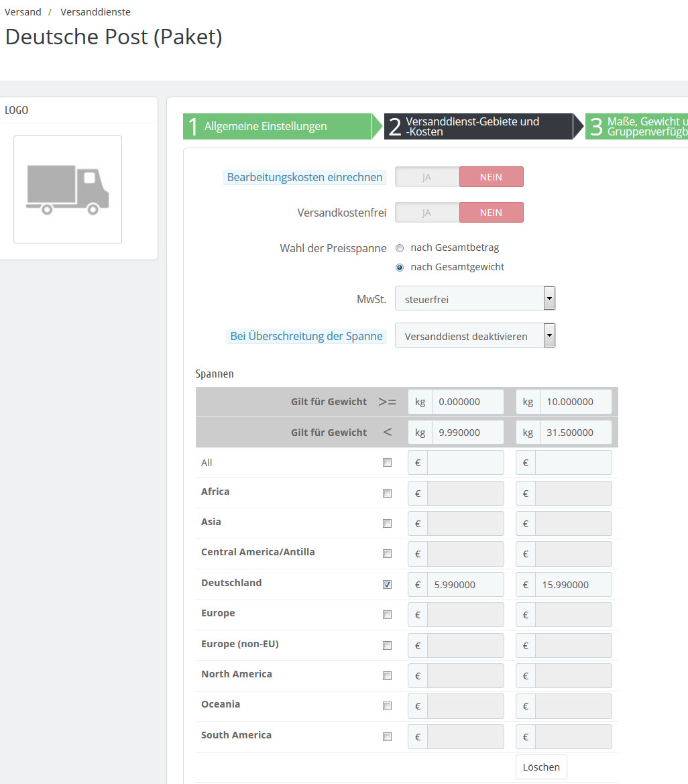Click the LOGO panel heading
Viewport: 688px width, 784px height.
pyautogui.click(x=17, y=110)
